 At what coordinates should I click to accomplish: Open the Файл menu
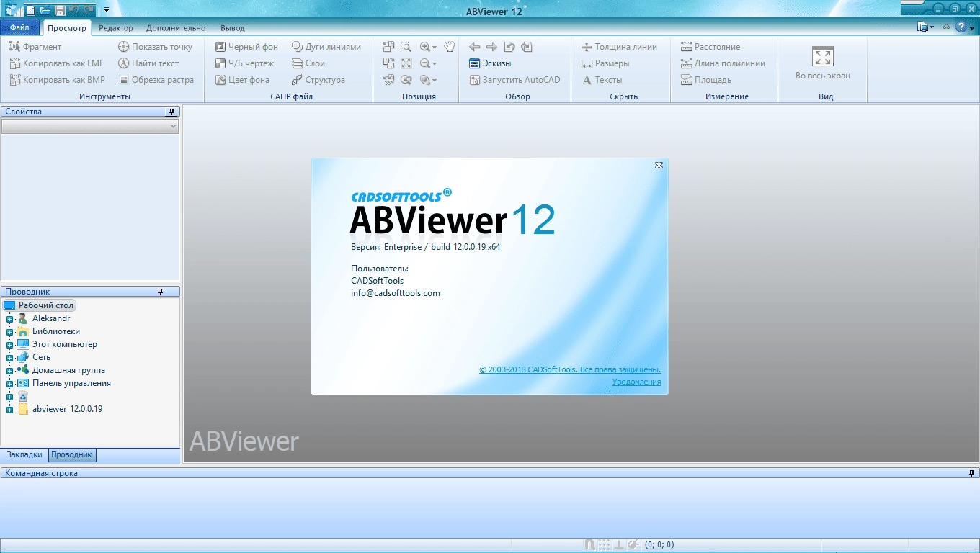(x=19, y=28)
